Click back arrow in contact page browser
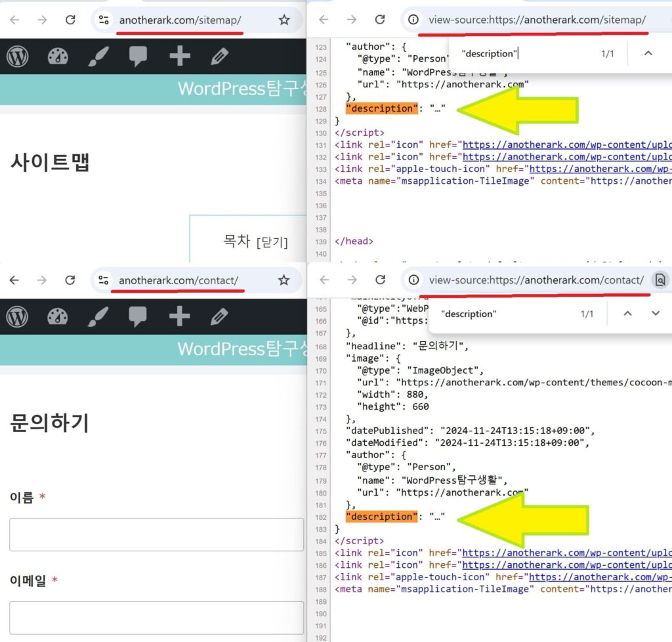The image size is (672, 642). point(14,280)
